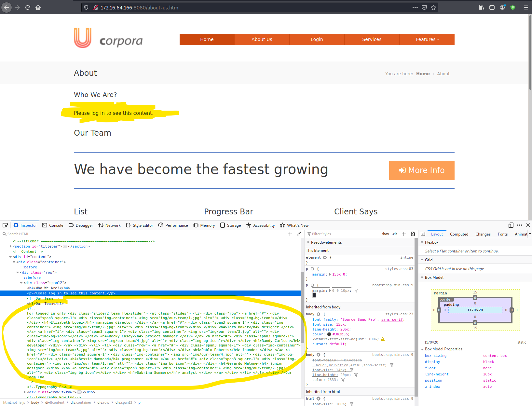532x406 pixels.
Task: Click the Services navigation link
Action: pos(372,39)
